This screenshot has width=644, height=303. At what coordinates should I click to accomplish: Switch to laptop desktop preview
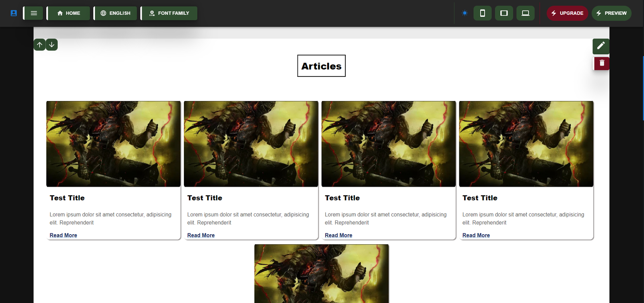526,13
